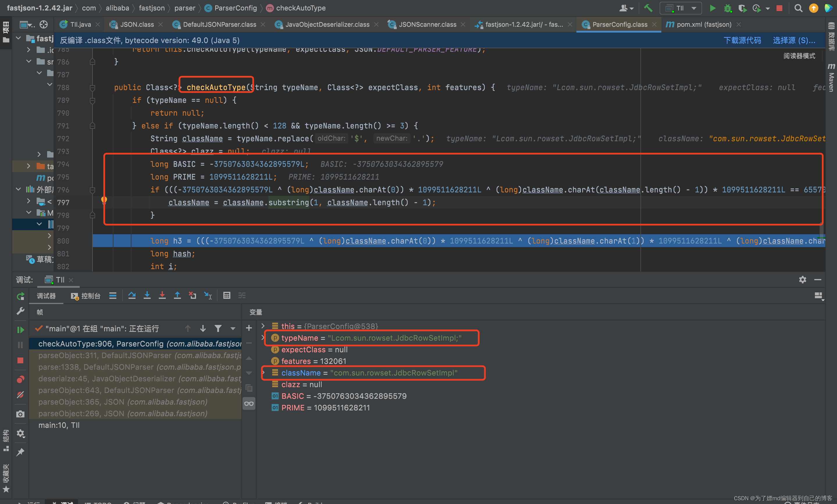Click the green Debug bug icon
This screenshot has width=837, height=504.
[x=727, y=8]
